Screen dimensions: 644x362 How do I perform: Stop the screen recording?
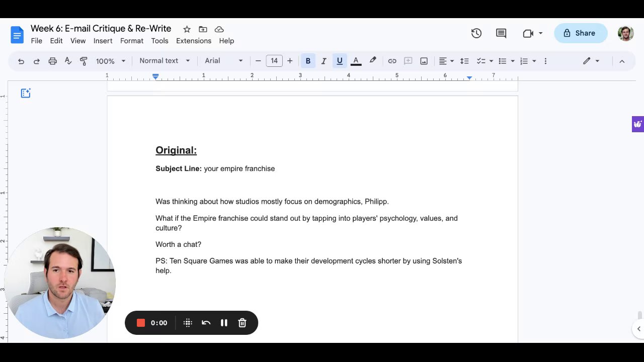click(x=141, y=323)
